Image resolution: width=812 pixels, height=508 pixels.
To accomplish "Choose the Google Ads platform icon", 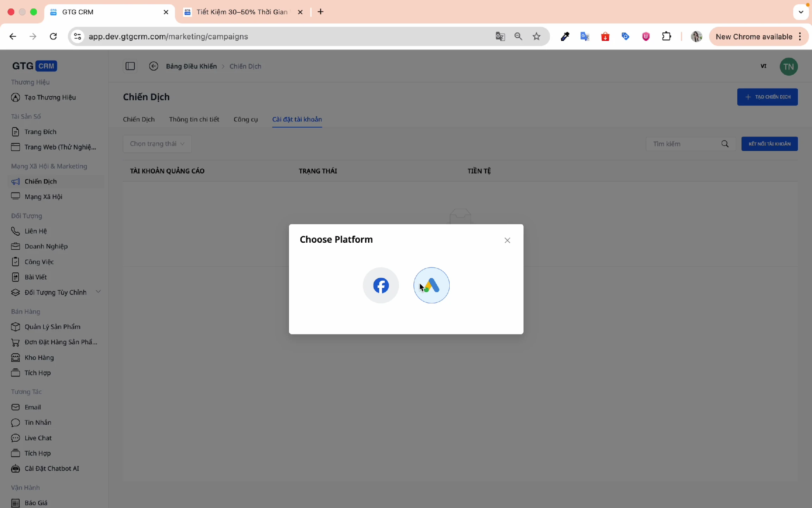I will [x=431, y=285].
